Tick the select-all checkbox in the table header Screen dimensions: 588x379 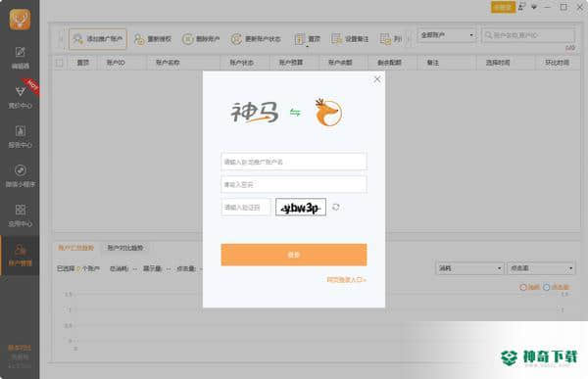point(59,63)
